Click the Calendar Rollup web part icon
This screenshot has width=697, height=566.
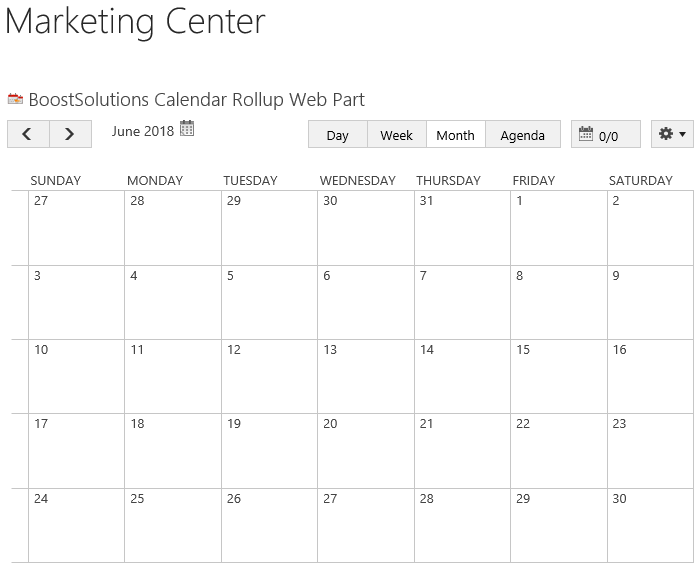pyautogui.click(x=15, y=99)
